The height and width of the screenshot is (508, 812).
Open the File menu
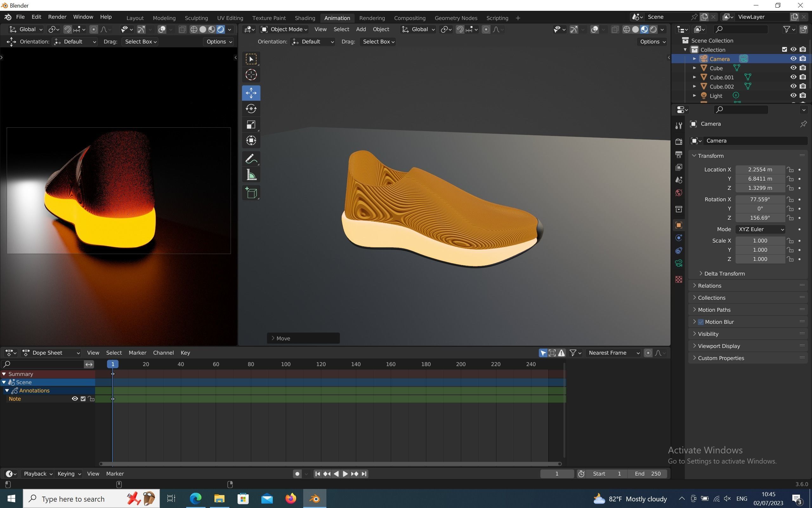point(20,17)
